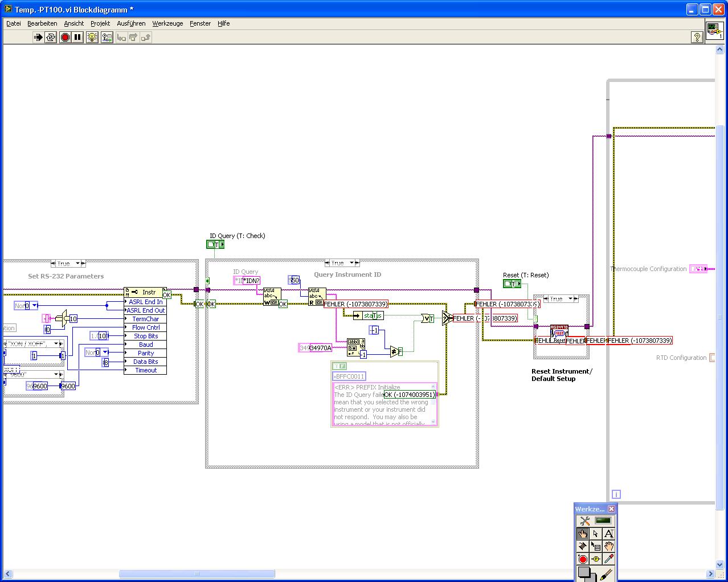The height and width of the screenshot is (582, 728).
Task: Select the Operate Value finger tool
Action: pyautogui.click(x=583, y=534)
